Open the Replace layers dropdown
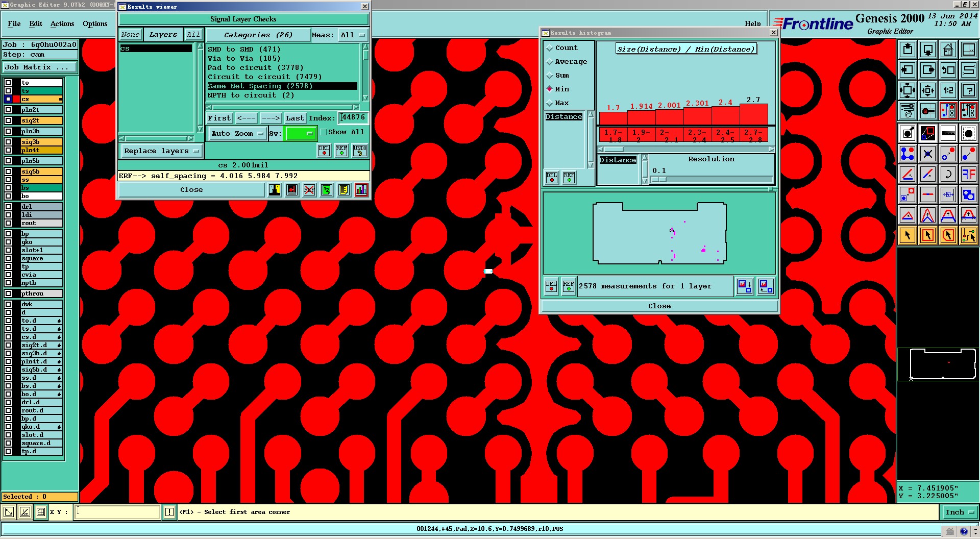980x539 pixels. pos(161,151)
